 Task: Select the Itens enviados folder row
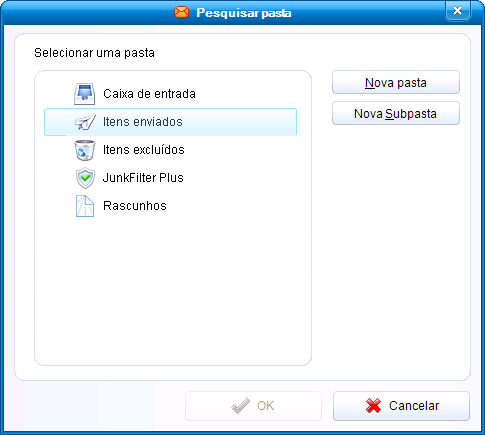pyautogui.click(x=170, y=122)
